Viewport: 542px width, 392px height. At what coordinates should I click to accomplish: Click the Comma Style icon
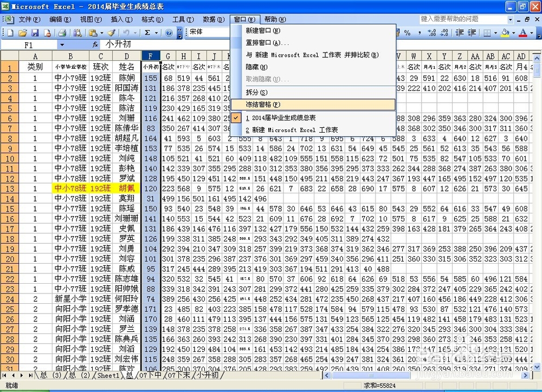(x=420, y=33)
